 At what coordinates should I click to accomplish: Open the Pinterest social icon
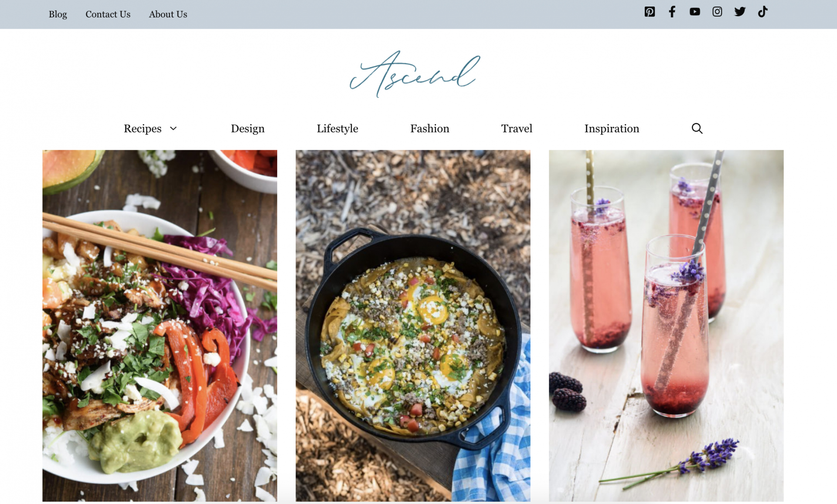[x=650, y=12]
